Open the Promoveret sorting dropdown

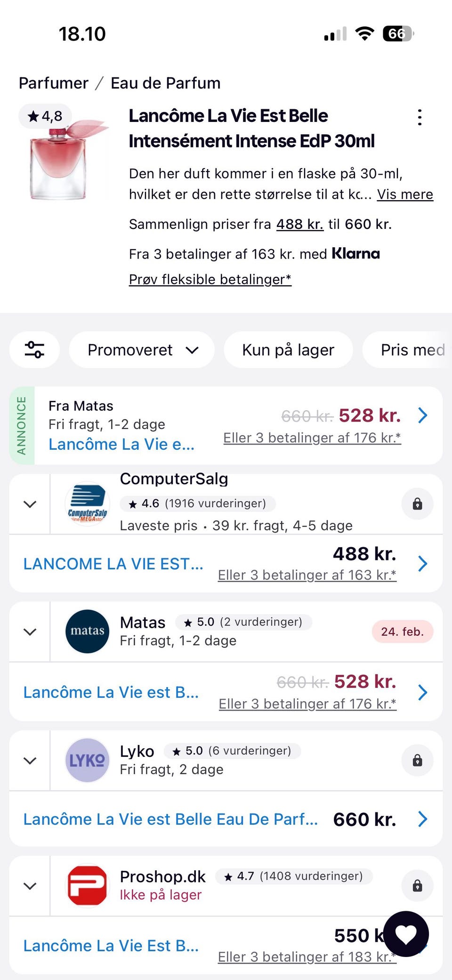point(142,350)
